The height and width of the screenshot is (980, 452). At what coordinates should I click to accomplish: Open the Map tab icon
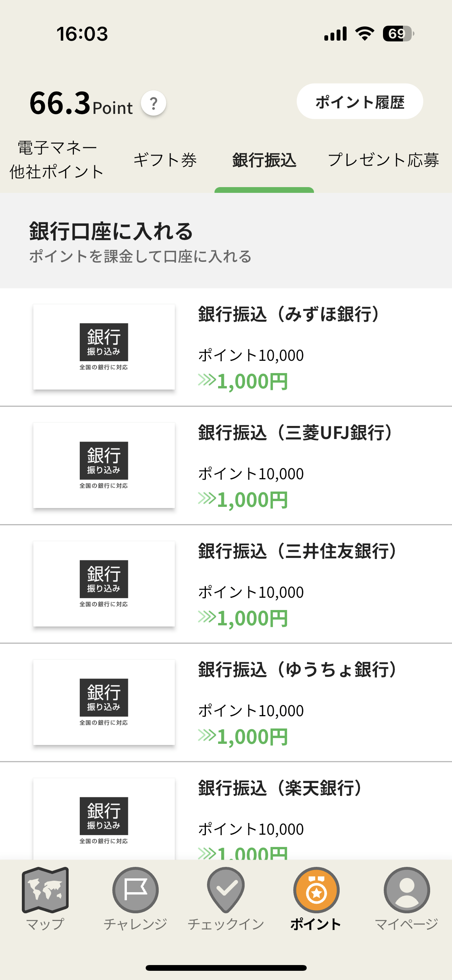(x=45, y=890)
